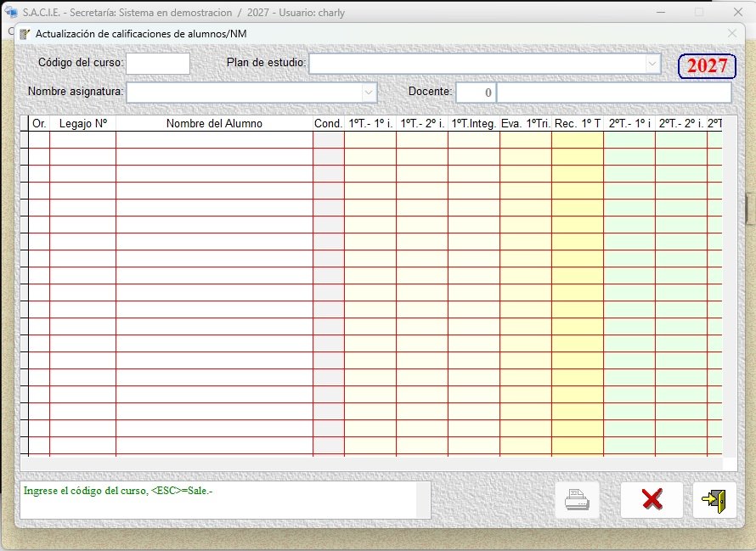This screenshot has height=551, width=756.
Task: Click the Or. column header
Action: point(39,124)
